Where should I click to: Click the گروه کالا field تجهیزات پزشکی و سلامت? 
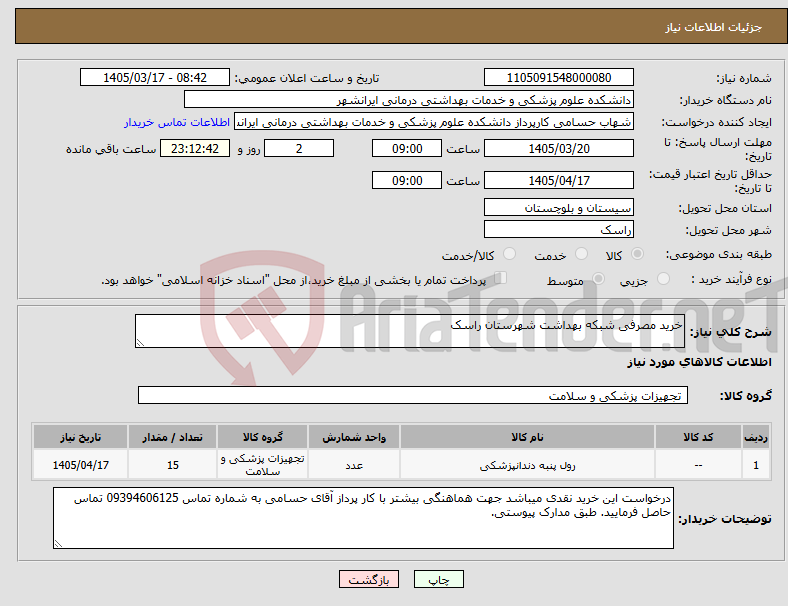(x=413, y=395)
